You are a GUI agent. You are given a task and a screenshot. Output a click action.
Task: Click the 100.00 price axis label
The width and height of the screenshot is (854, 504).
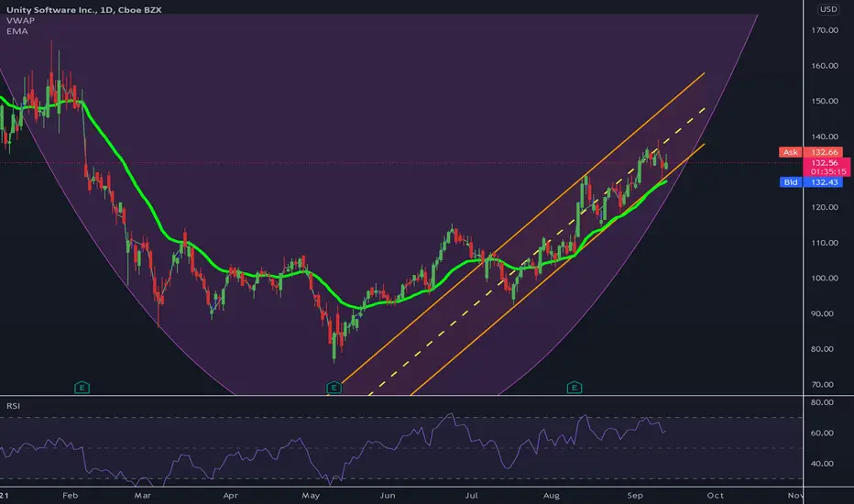824,278
